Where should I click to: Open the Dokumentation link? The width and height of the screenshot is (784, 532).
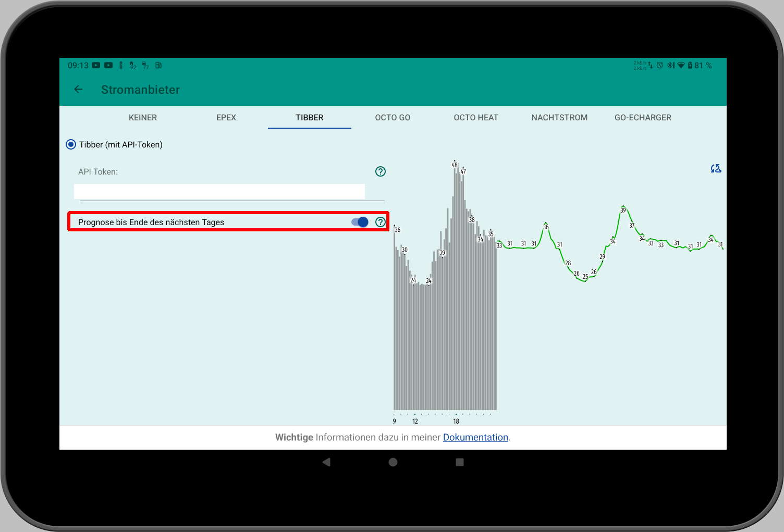click(x=475, y=437)
